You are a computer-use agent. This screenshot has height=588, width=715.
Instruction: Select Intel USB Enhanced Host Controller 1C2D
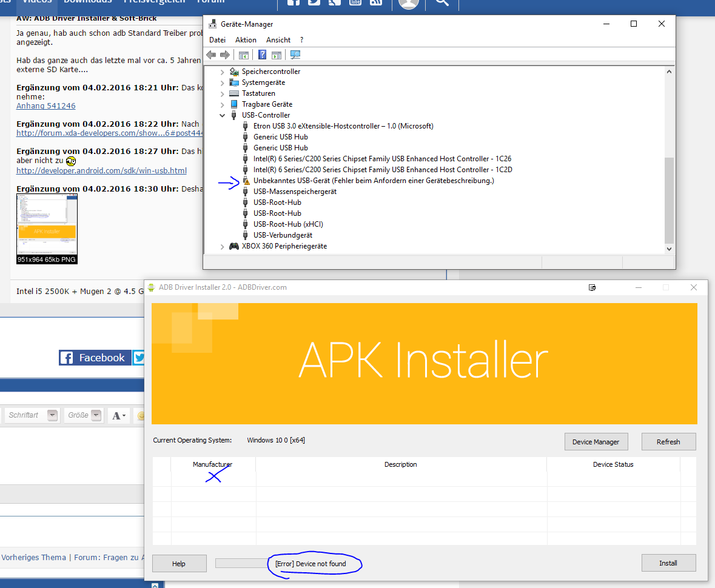click(383, 170)
